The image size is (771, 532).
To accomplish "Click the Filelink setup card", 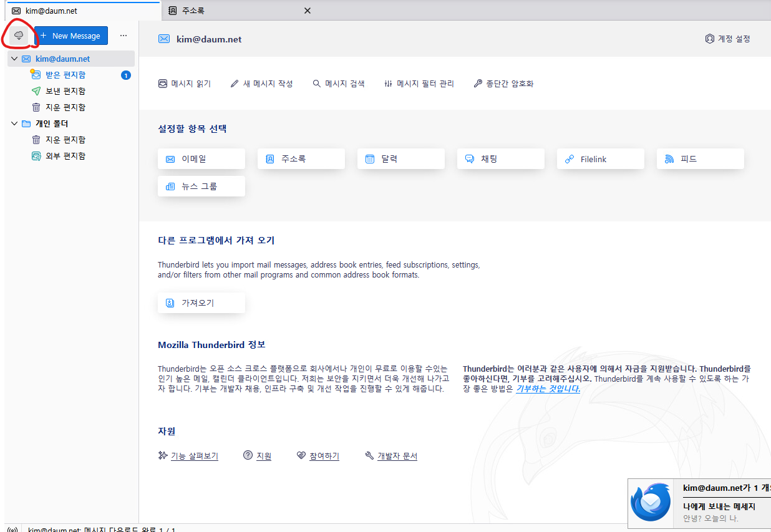I will (x=601, y=159).
